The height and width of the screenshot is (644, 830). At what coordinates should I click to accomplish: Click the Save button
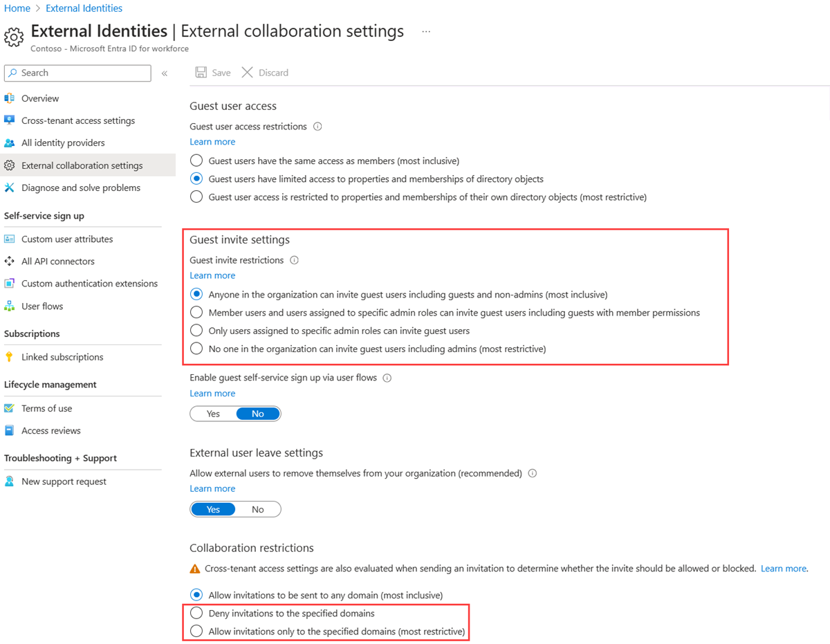212,72
